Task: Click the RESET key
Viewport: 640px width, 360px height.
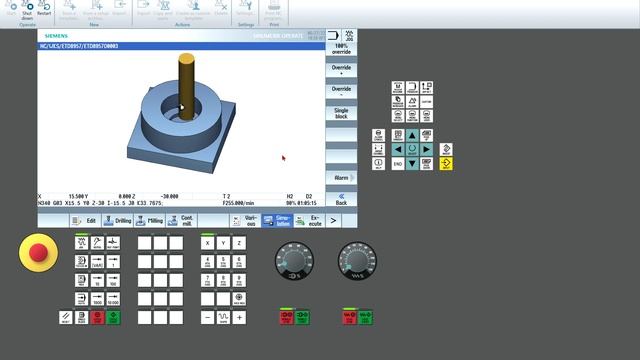Action: point(65,318)
